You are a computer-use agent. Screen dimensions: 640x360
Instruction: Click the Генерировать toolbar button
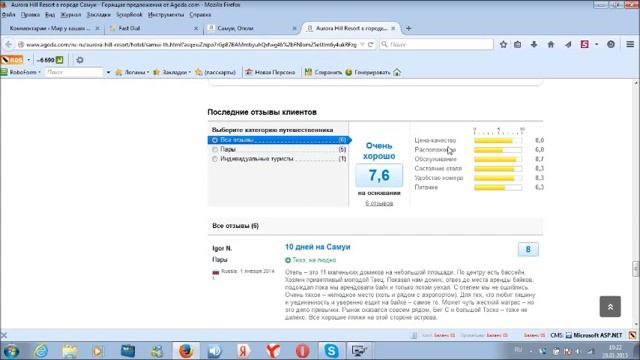tap(368, 72)
